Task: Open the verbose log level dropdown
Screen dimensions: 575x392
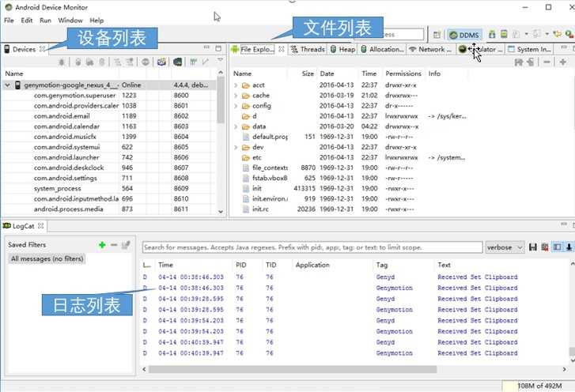Action: (505, 247)
